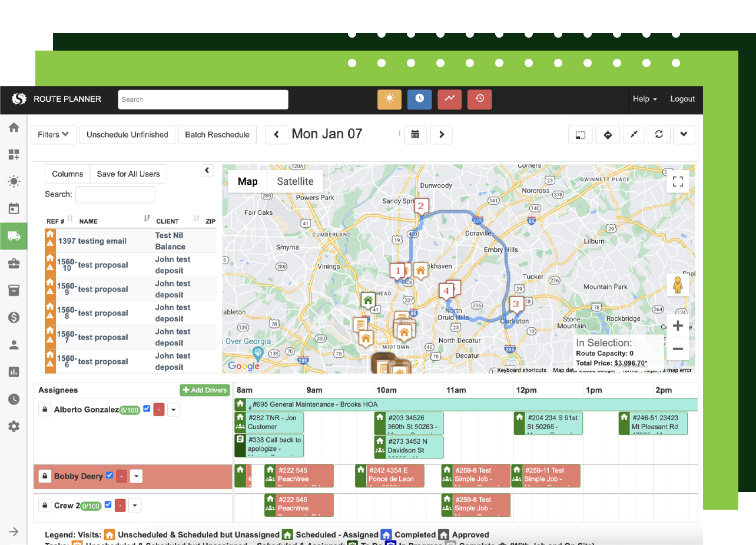
Task: Open the dashboard add-widget sidebar icon
Action: (14, 155)
